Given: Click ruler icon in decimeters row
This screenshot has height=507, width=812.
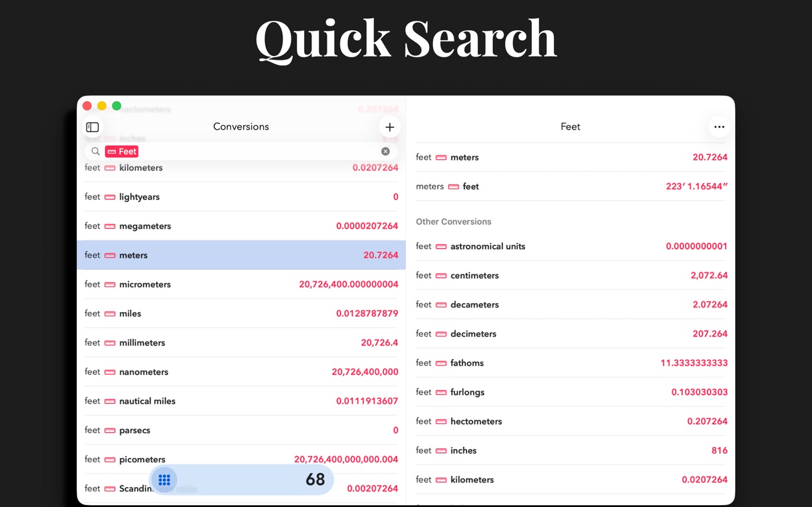Looking at the screenshot, I should [441, 334].
